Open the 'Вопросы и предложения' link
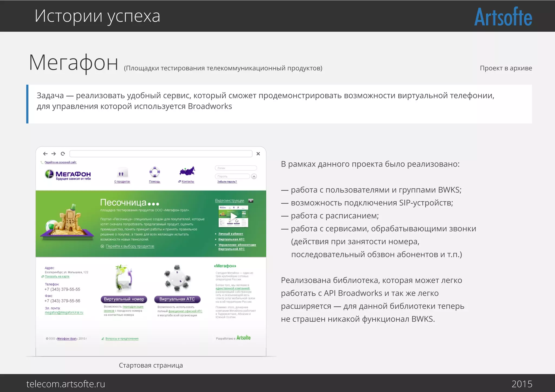The image size is (555, 392). pyautogui.click(x=122, y=339)
